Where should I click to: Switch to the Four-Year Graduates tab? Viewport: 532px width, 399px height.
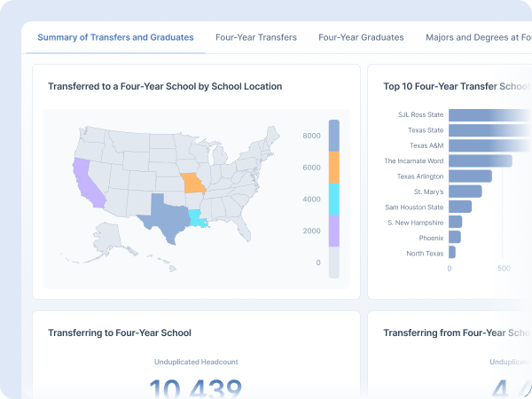point(361,37)
